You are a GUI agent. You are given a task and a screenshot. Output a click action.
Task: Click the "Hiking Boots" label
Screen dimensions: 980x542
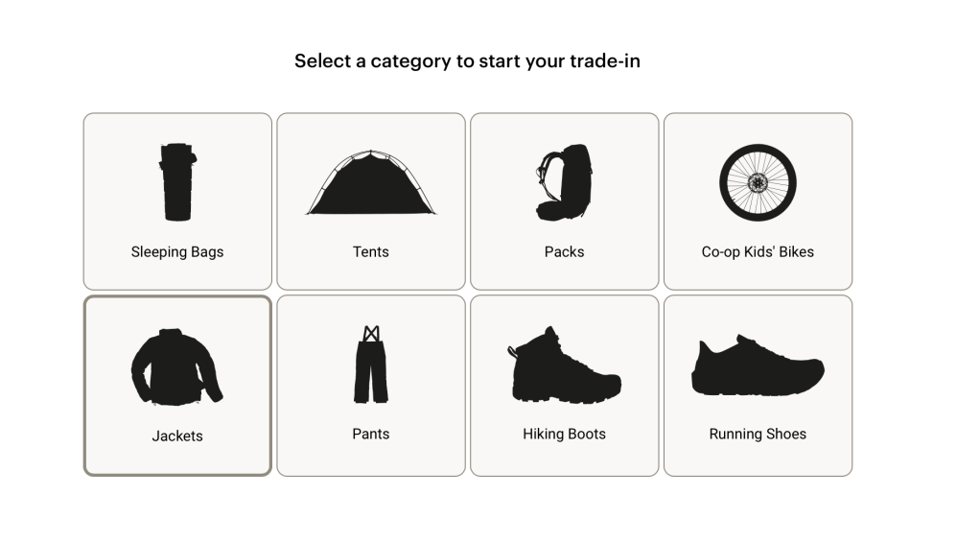click(x=564, y=434)
